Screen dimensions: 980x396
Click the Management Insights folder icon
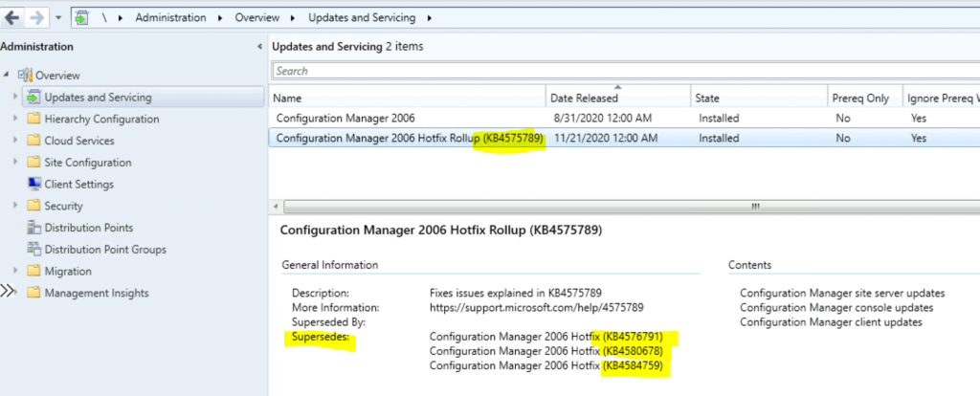point(33,293)
